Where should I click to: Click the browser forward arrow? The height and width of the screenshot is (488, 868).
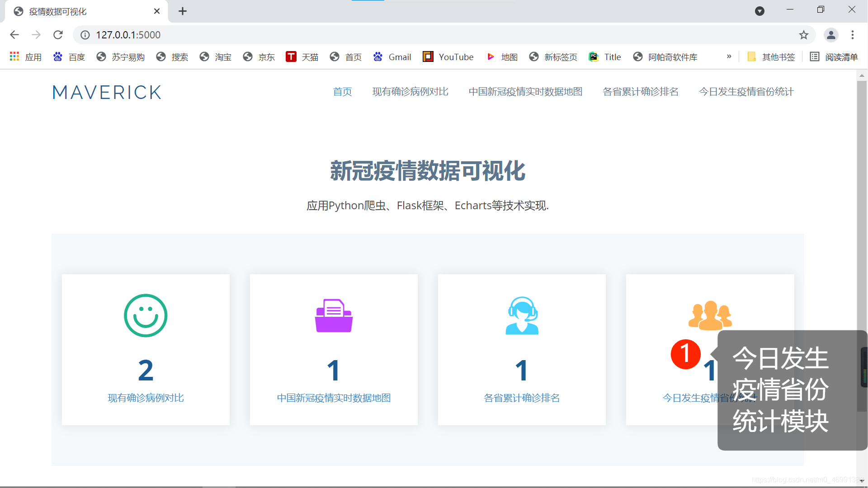[x=36, y=35]
